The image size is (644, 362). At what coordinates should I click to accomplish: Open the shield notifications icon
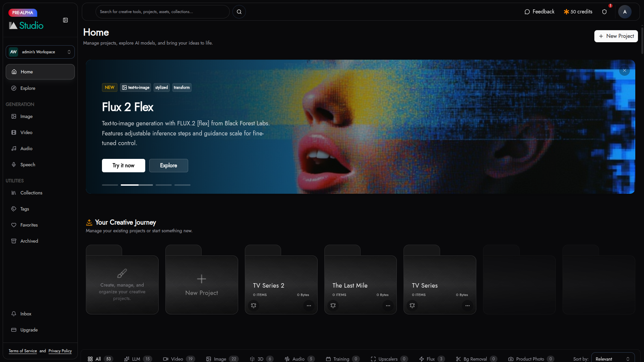[604, 12]
